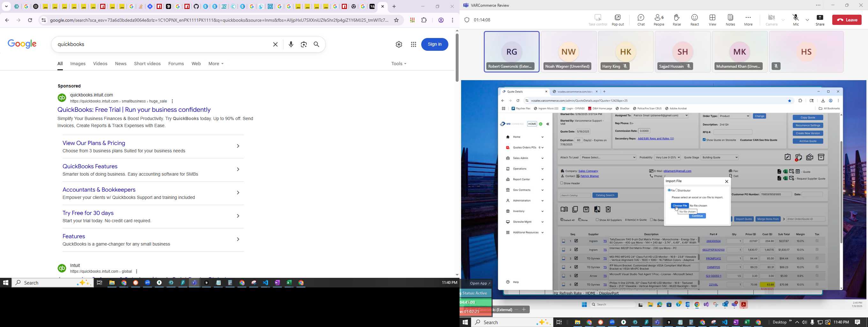Select Robert Gawronski's participant tile
Viewport: 868px width, 327px height.
[x=512, y=52]
